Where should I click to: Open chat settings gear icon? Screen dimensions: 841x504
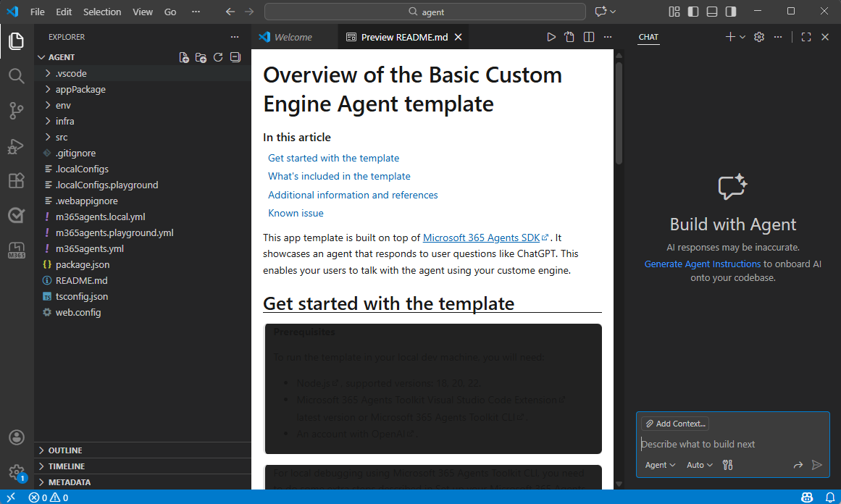coord(759,37)
